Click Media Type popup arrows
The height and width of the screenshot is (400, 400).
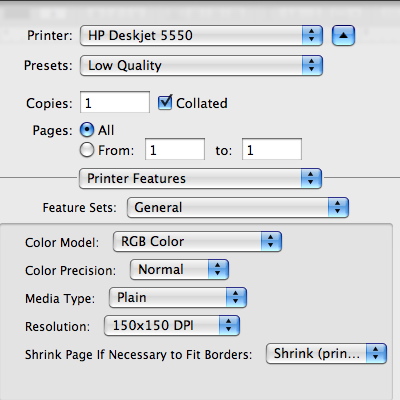pos(236,297)
